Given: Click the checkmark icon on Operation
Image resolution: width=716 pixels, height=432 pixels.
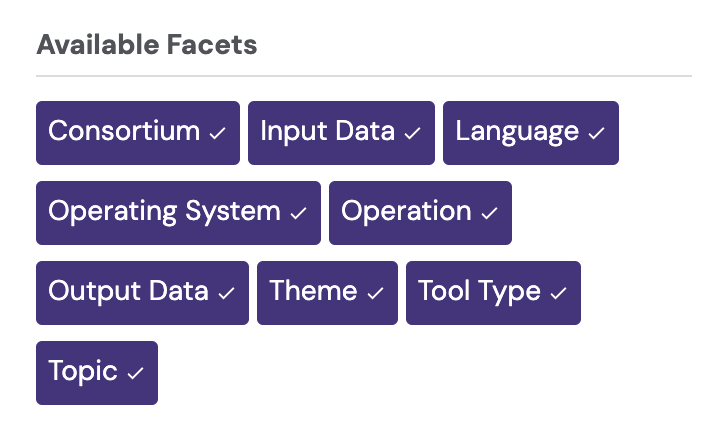Looking at the screenshot, I should (x=490, y=213).
